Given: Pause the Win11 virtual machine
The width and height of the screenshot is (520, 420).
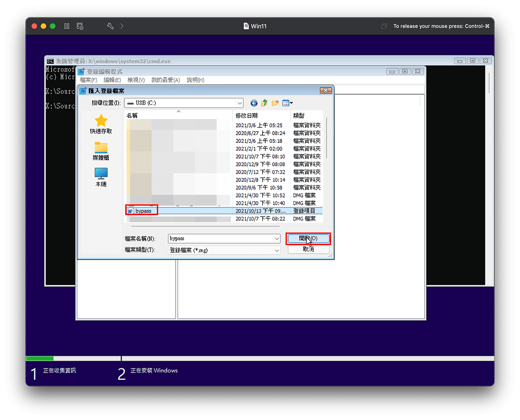Looking at the screenshot, I should [67, 26].
